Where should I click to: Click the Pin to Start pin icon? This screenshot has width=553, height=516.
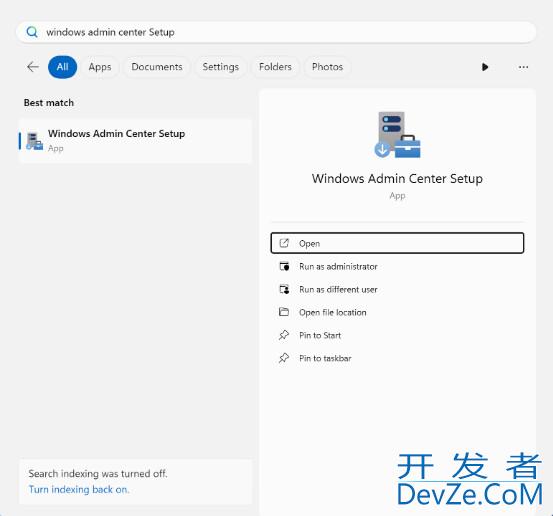284,335
